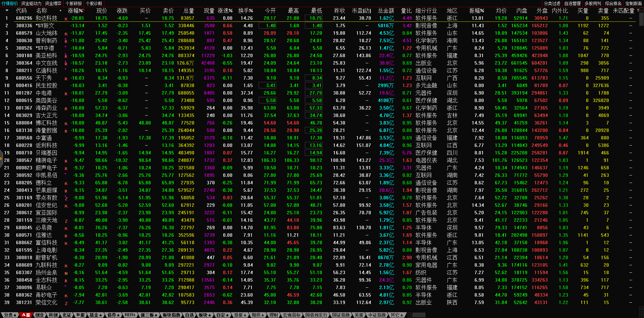Image resolution: width=644 pixels, height=318 pixels.
Task: Expand the 板块 dropdown tab at bottom
Action: point(205,315)
